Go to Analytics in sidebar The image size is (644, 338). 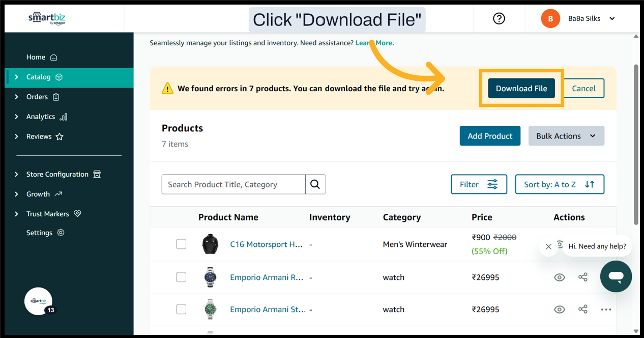41,117
